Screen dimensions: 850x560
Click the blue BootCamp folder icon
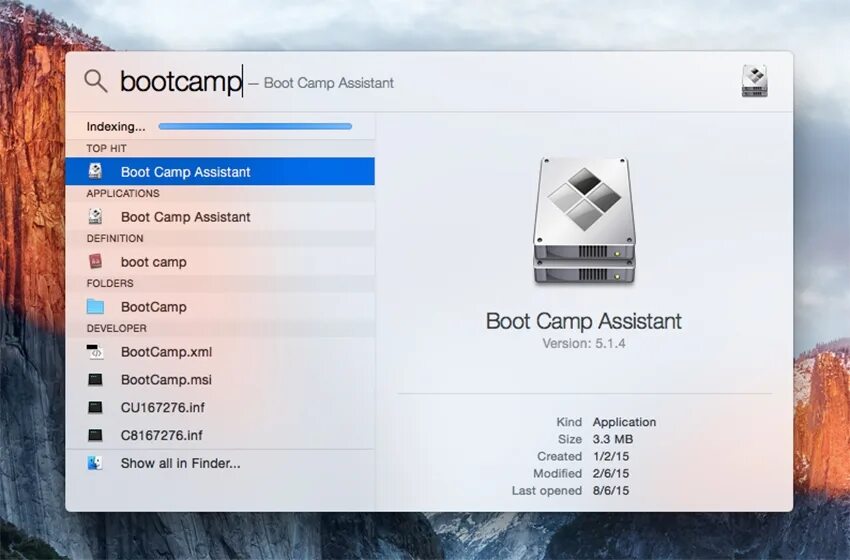coord(95,306)
